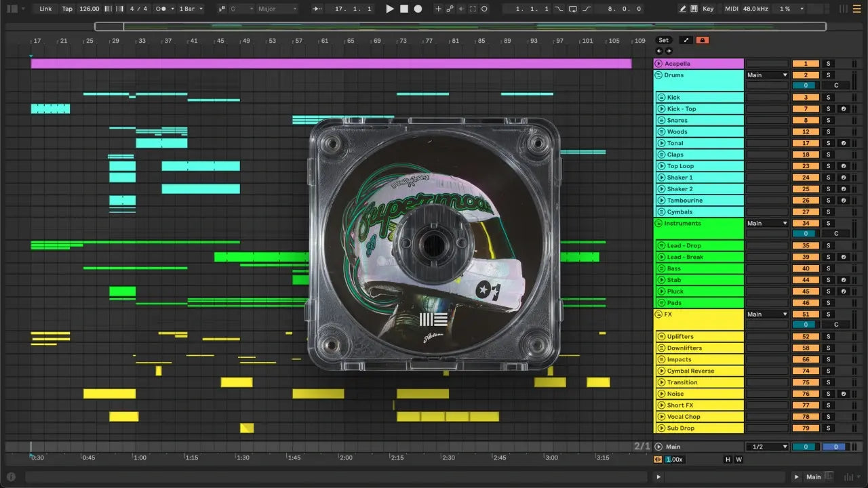Viewport: 868px width, 488px height.
Task: Click the 126.00 tempo field
Action: [x=89, y=9]
